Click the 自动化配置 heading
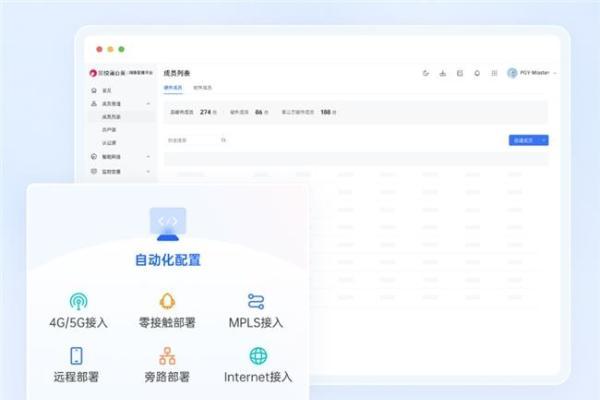600x400 pixels. click(x=168, y=260)
